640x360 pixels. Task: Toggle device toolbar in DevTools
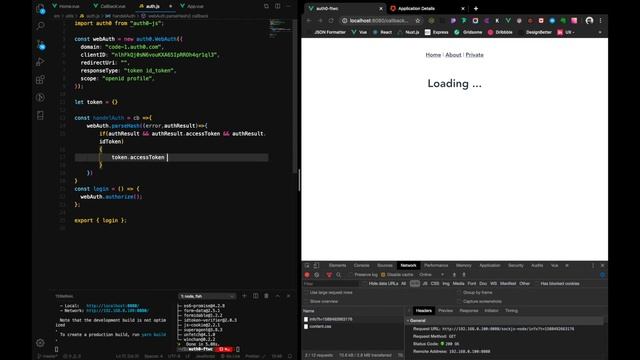tap(316, 265)
